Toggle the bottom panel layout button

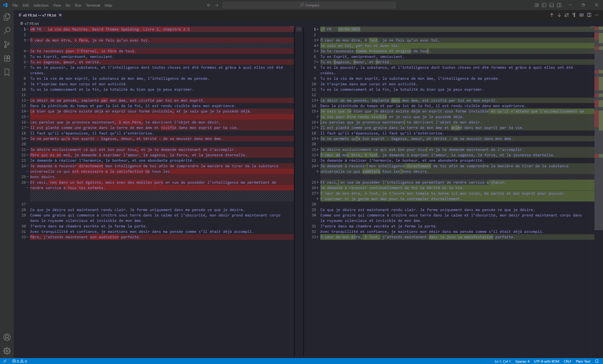coord(552,5)
